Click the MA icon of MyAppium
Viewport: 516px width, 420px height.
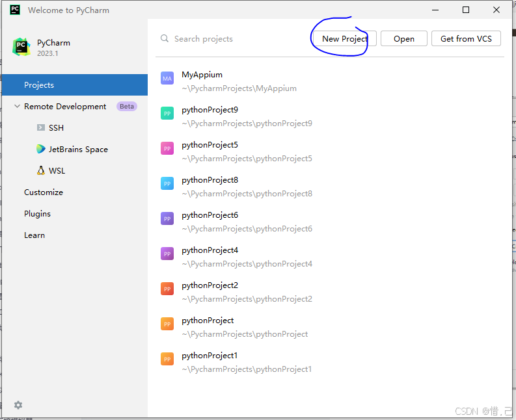(x=167, y=78)
